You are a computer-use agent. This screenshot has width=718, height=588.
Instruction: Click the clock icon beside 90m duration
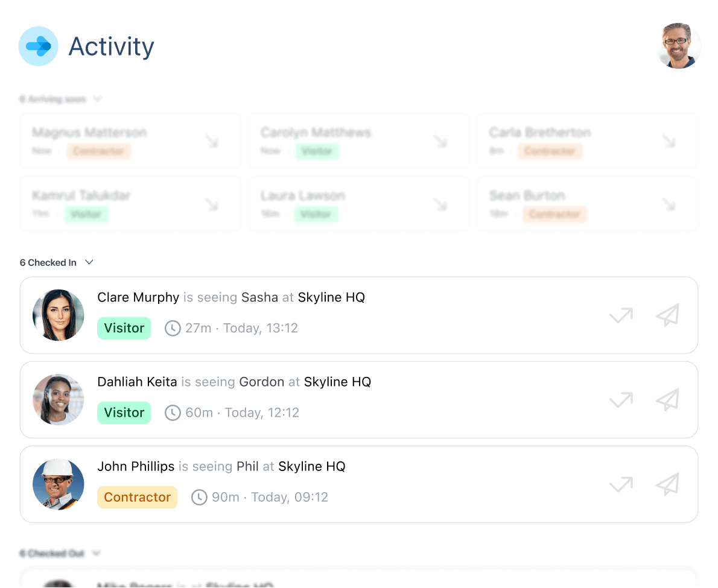(x=199, y=497)
